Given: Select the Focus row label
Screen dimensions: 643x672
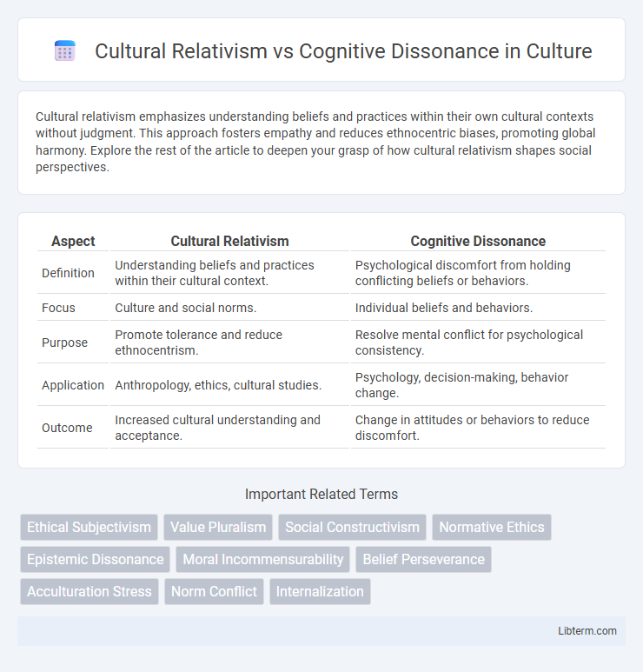Looking at the screenshot, I should tap(58, 308).
